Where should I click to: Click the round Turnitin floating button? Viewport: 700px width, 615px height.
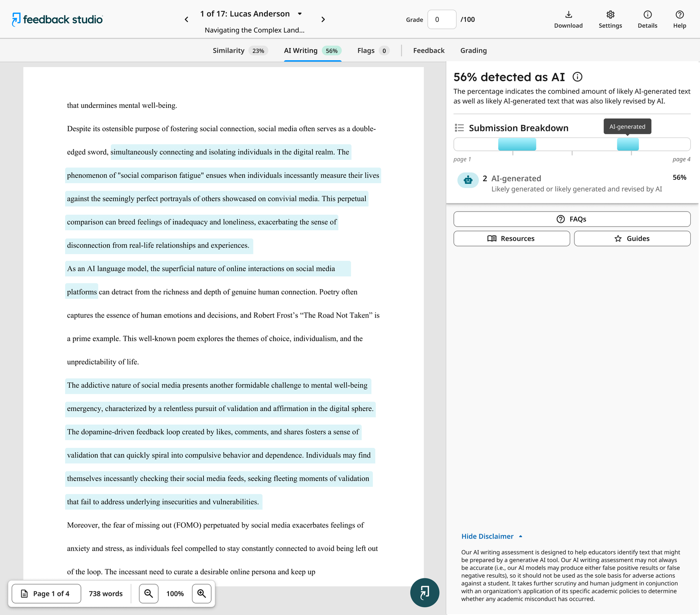click(x=424, y=593)
